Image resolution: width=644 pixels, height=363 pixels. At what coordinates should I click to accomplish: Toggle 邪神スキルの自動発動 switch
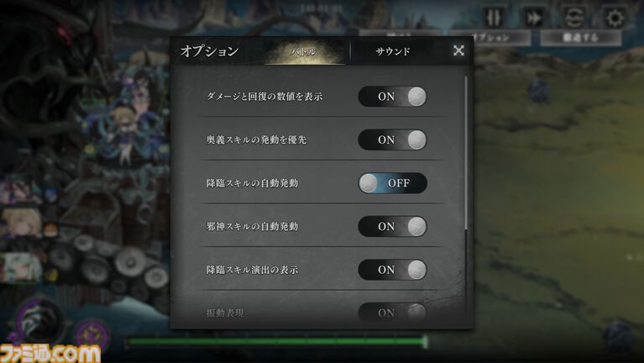(392, 227)
